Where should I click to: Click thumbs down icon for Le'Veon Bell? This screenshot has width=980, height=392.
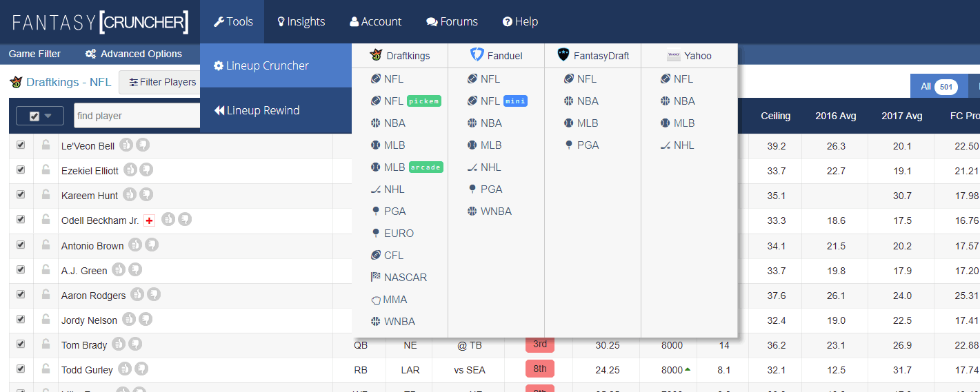(143, 145)
